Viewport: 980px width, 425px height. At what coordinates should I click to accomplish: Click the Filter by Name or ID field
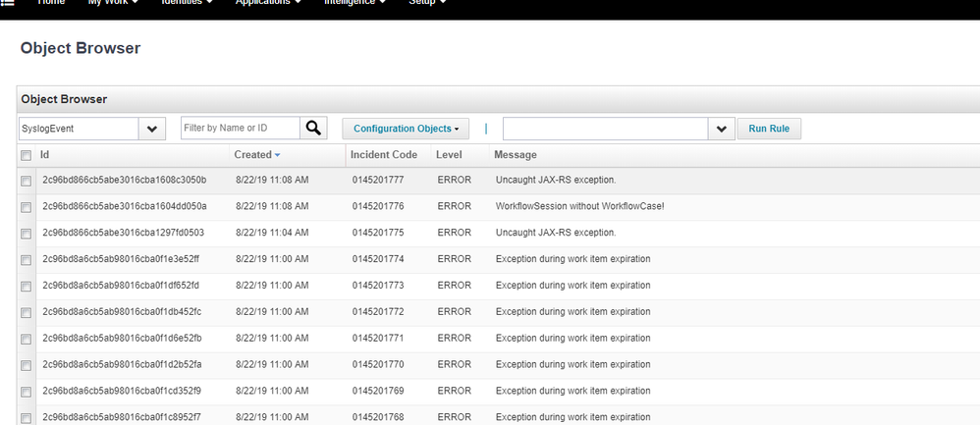coord(240,128)
